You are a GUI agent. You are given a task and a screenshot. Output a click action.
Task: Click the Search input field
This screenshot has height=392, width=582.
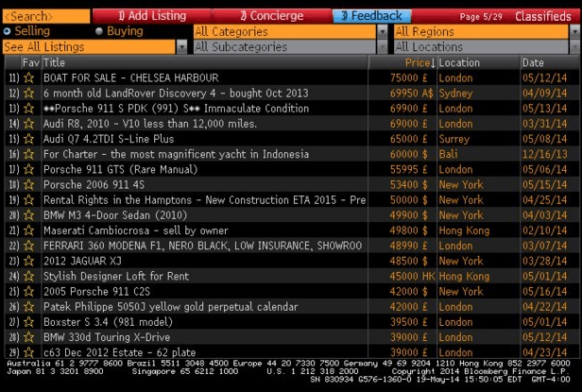coord(46,16)
